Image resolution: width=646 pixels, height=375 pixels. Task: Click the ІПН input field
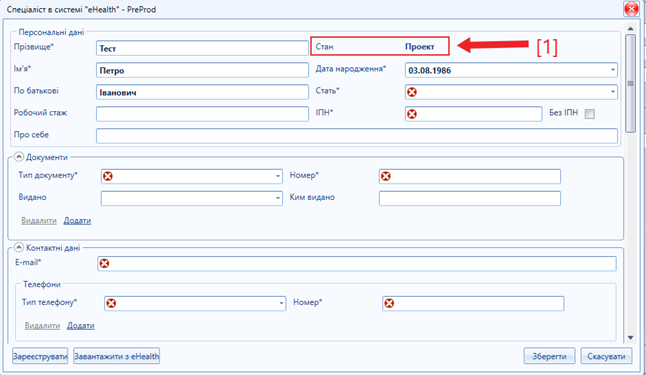click(x=473, y=114)
